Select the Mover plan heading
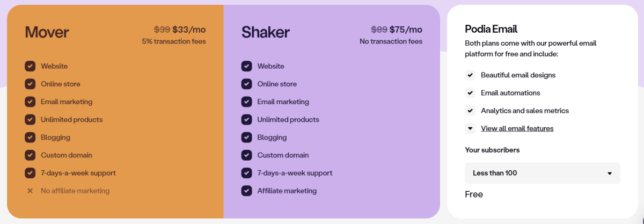 click(47, 32)
